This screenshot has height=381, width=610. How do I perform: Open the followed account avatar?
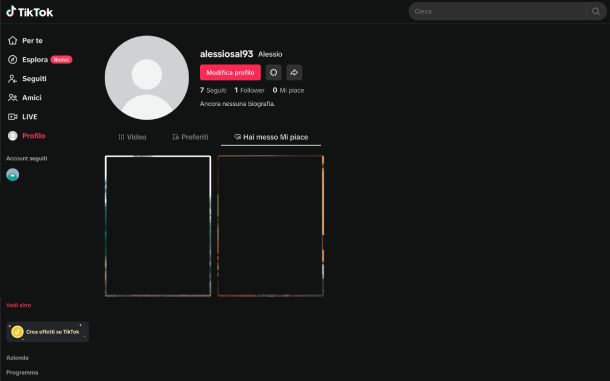[x=12, y=175]
